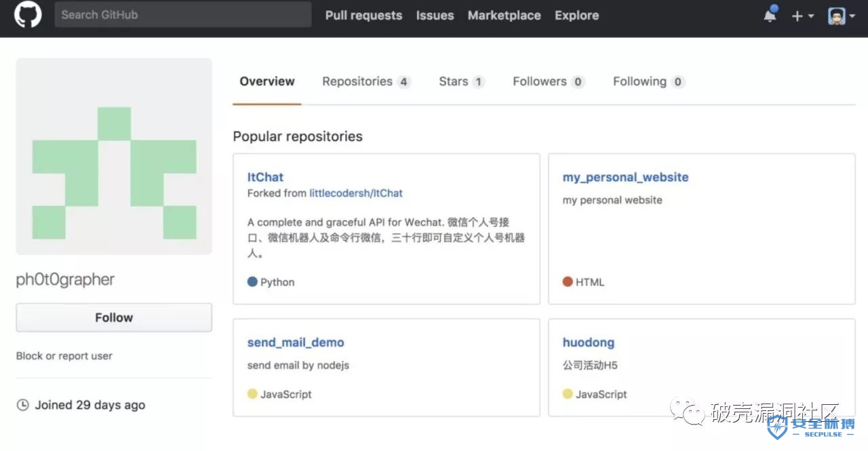The height and width of the screenshot is (451, 868).
Task: Open the send_mail_demo repository
Action: (296, 342)
